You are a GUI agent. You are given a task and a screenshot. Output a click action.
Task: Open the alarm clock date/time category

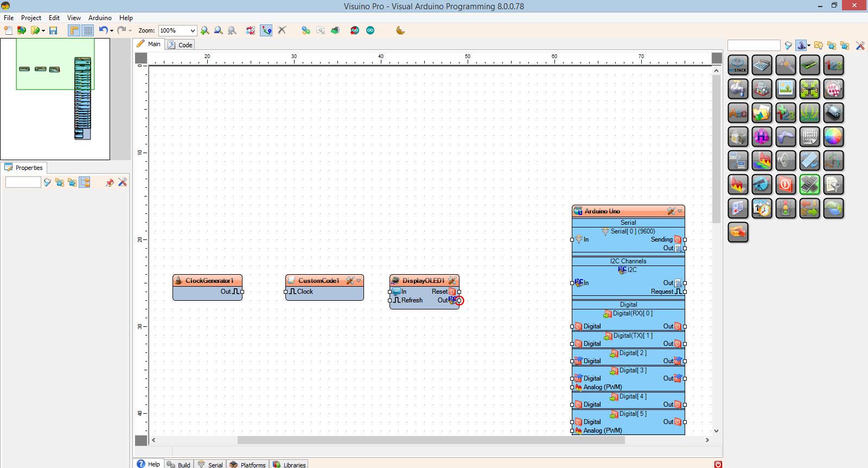point(762,208)
